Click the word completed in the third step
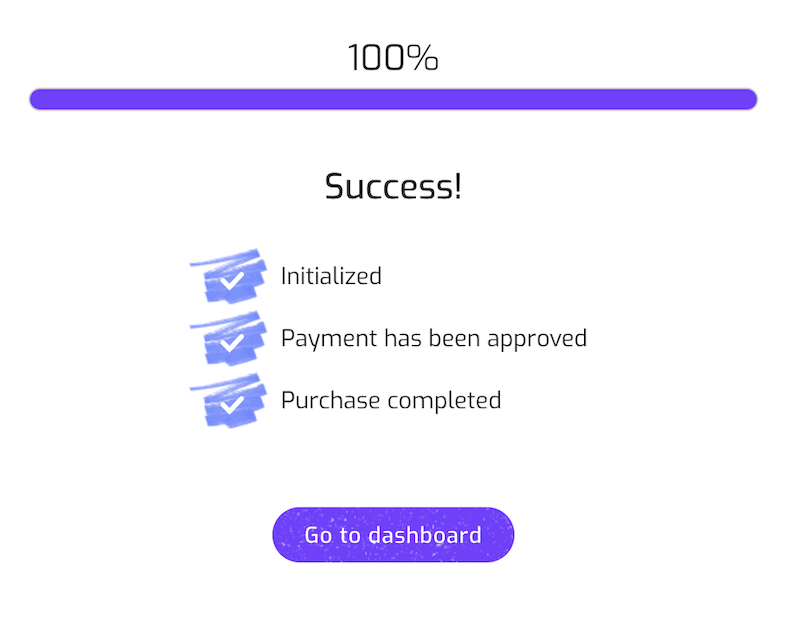Viewport: 800px width, 621px height. [x=444, y=401]
